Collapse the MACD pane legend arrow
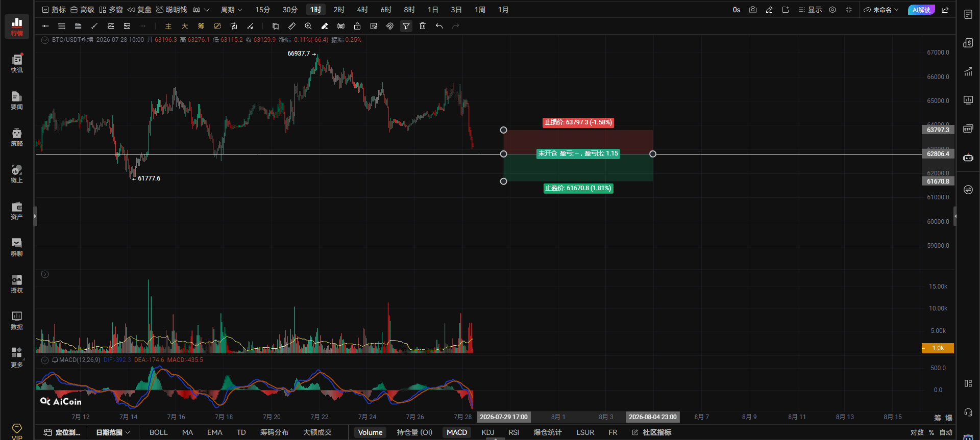This screenshot has height=440, width=980. 45,360
